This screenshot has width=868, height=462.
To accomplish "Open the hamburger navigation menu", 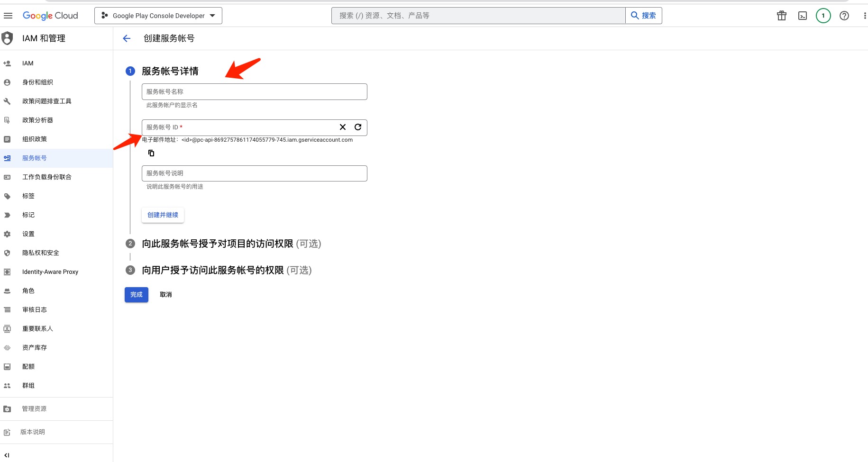I will tap(8, 16).
